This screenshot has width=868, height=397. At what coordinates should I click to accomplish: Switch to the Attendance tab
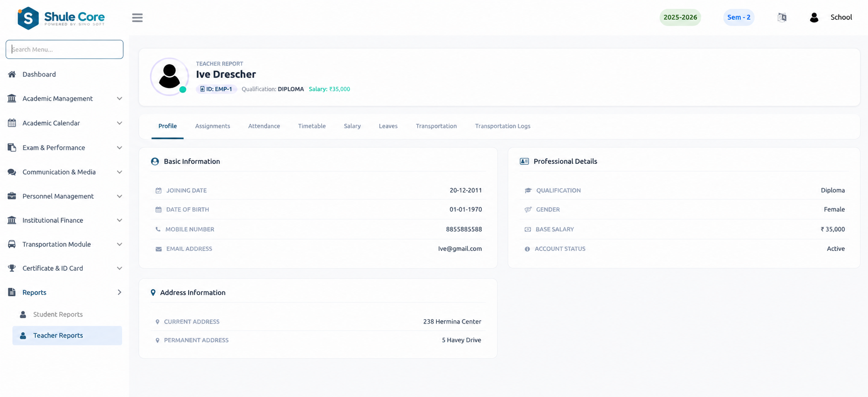coord(264,126)
